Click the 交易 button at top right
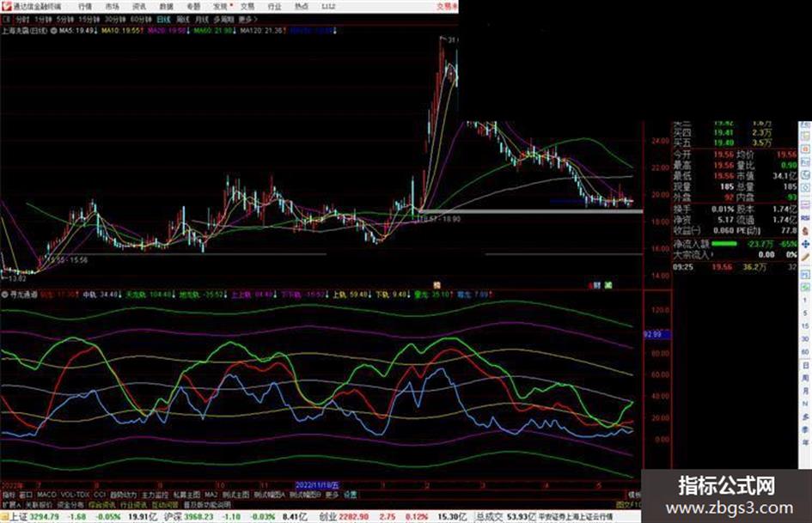Screen dimensions: 812x523 click(x=447, y=7)
